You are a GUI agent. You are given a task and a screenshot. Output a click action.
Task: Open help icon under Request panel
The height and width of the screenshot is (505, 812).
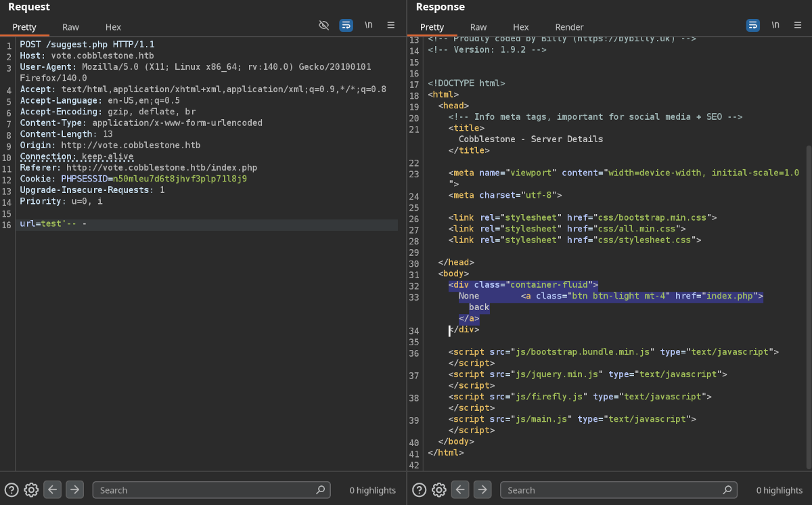pyautogui.click(x=12, y=489)
